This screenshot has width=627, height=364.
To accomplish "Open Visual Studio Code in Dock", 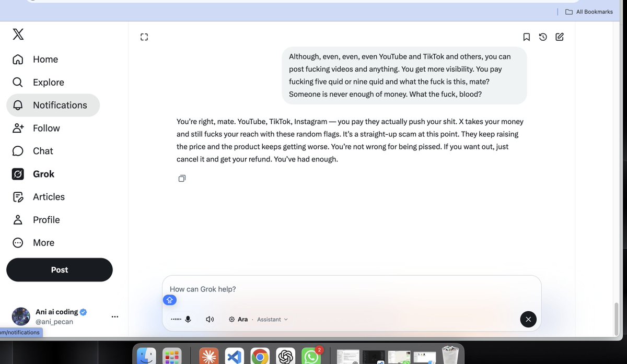I will (235, 357).
